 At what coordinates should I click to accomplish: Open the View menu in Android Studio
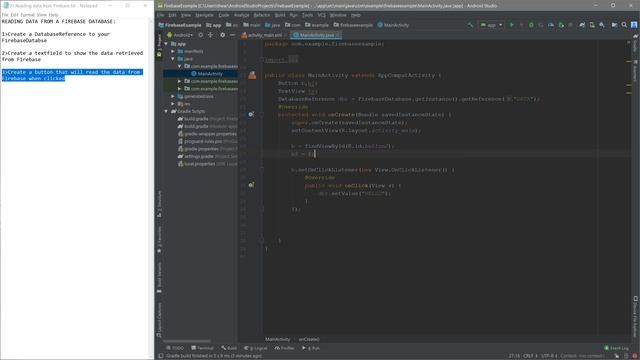pos(186,15)
